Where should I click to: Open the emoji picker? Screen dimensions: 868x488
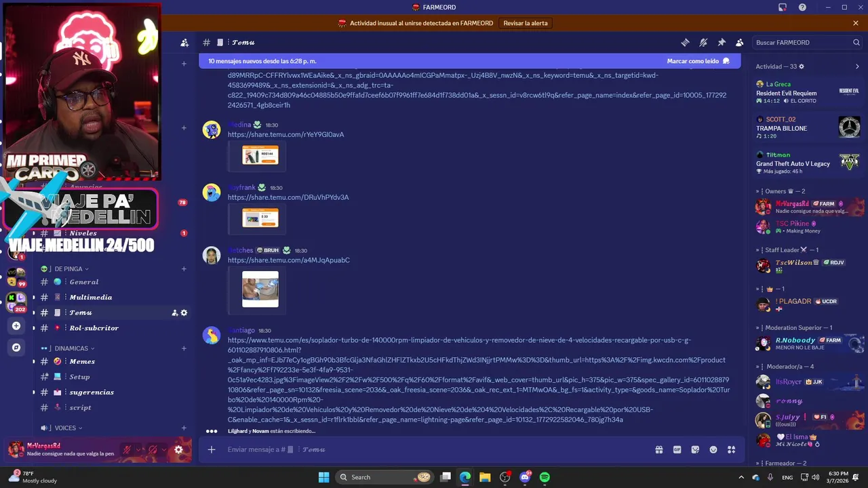pos(713,449)
